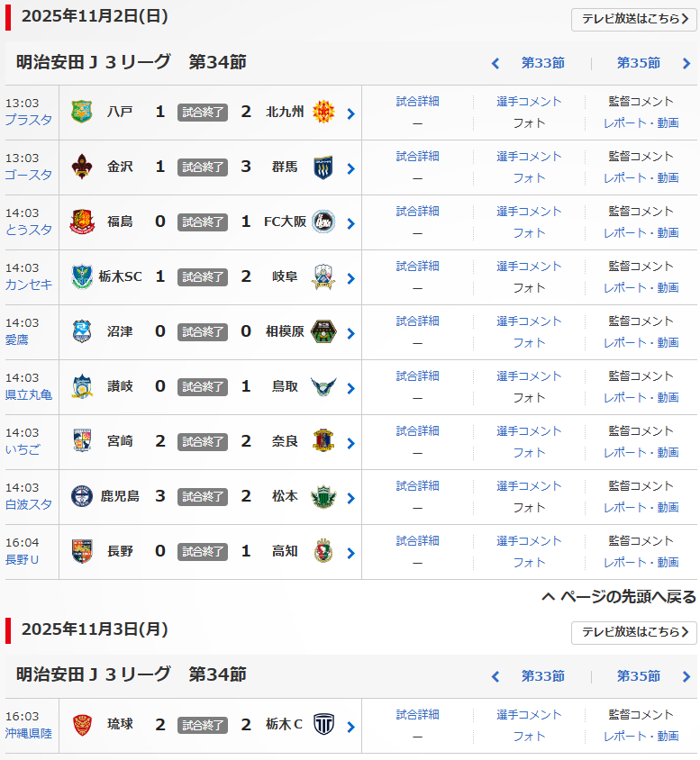
Task: Click the Giravanz Kitakyushu team crest
Action: click(x=323, y=113)
